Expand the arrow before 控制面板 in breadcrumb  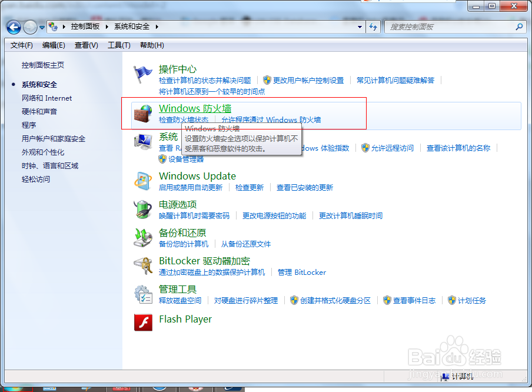[64, 26]
